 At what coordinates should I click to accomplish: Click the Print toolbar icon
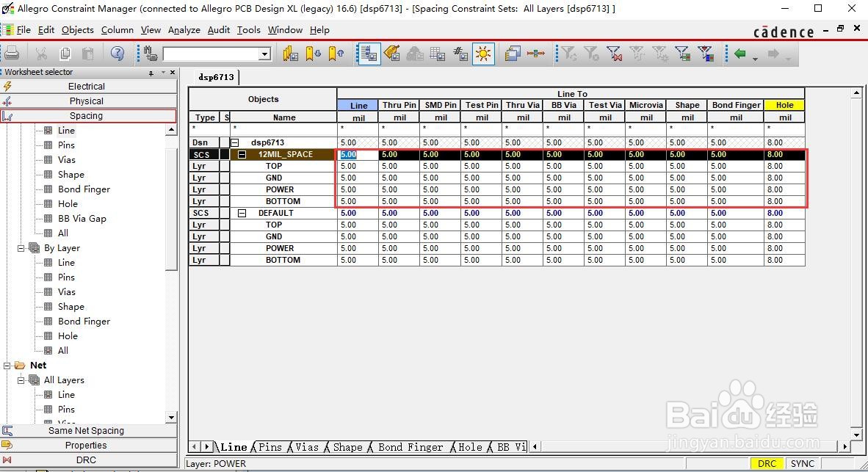click(x=12, y=53)
